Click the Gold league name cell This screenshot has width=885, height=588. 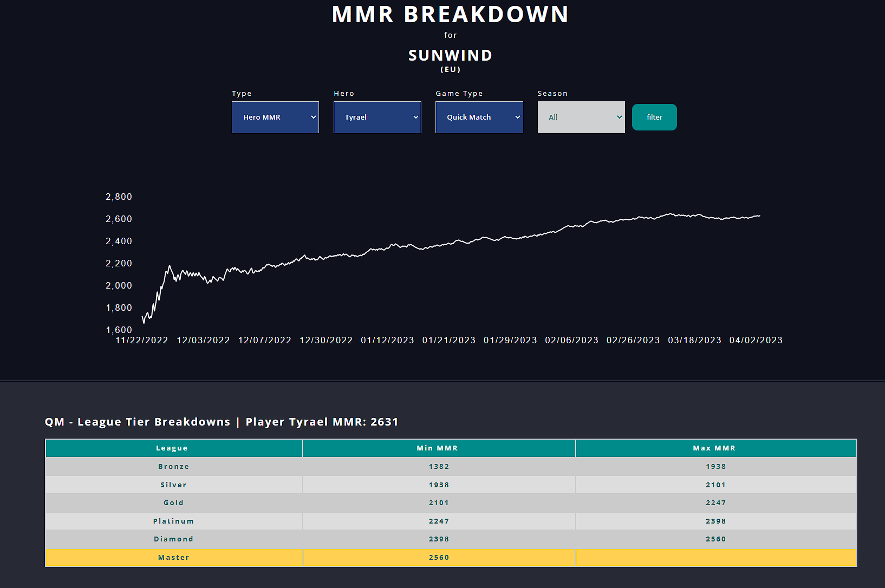[174, 503]
